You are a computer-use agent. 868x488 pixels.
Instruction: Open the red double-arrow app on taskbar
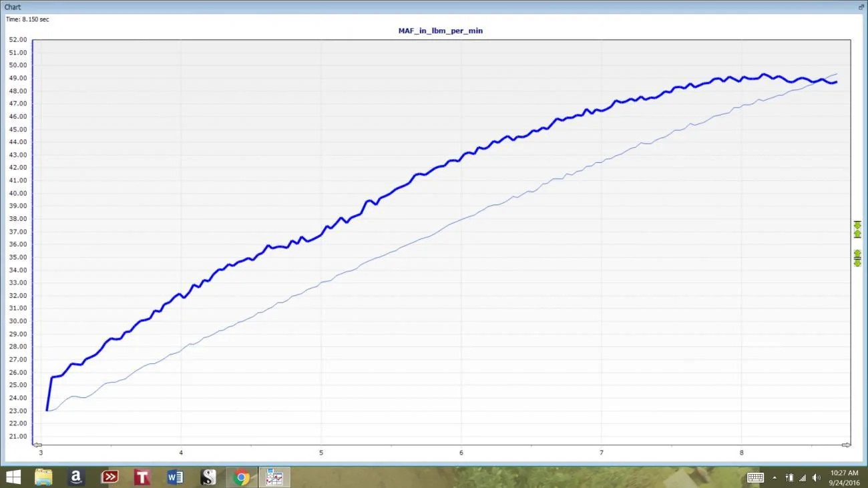tap(110, 477)
